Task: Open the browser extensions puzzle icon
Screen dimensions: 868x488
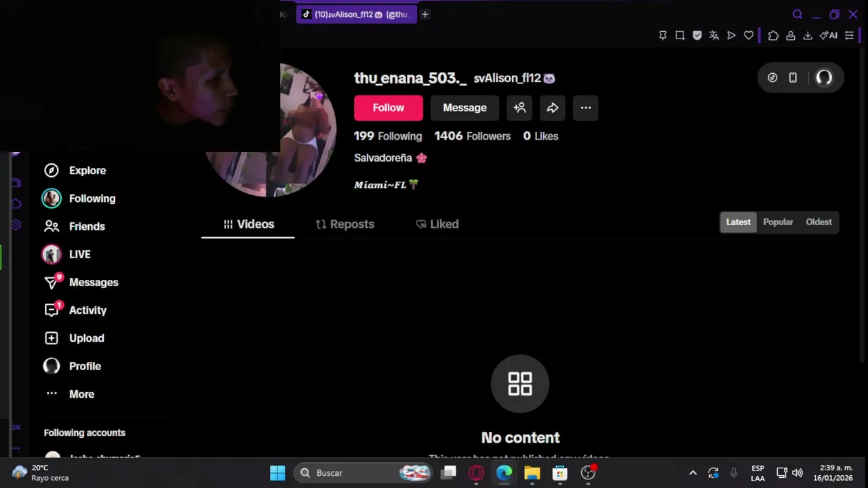Action: tap(774, 36)
